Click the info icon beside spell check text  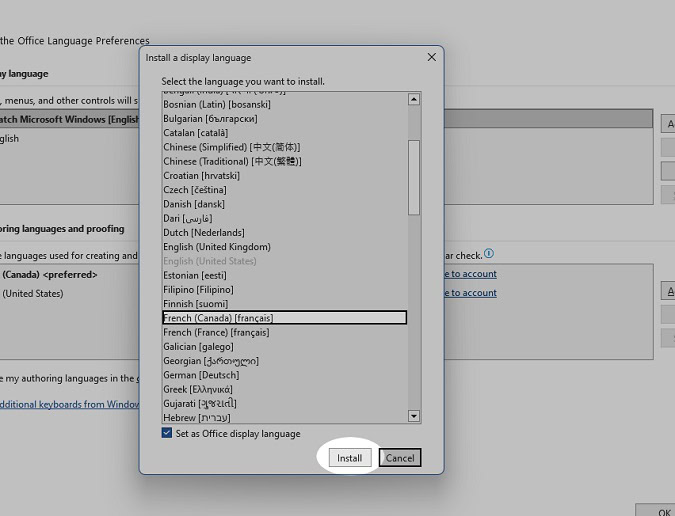(489, 254)
